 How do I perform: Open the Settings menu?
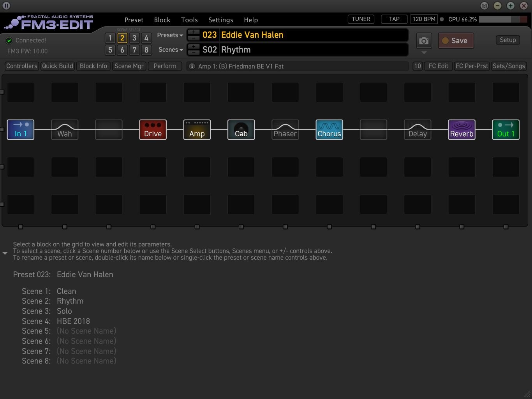pos(221,20)
